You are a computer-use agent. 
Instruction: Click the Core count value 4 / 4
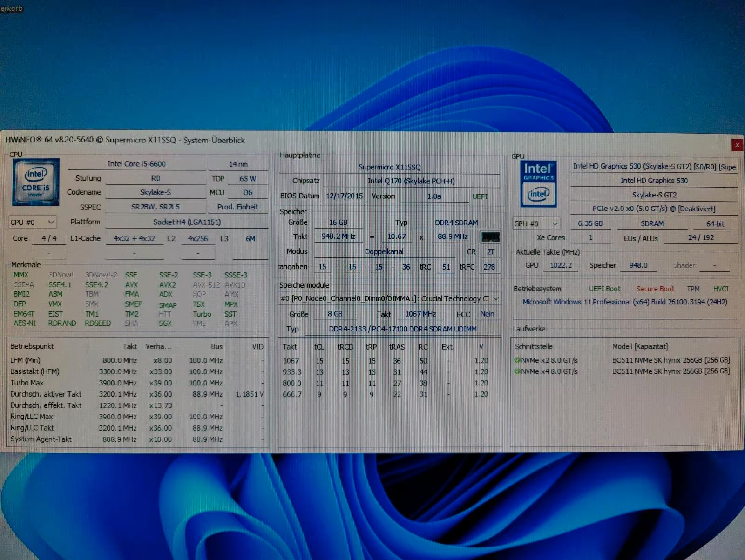point(49,238)
